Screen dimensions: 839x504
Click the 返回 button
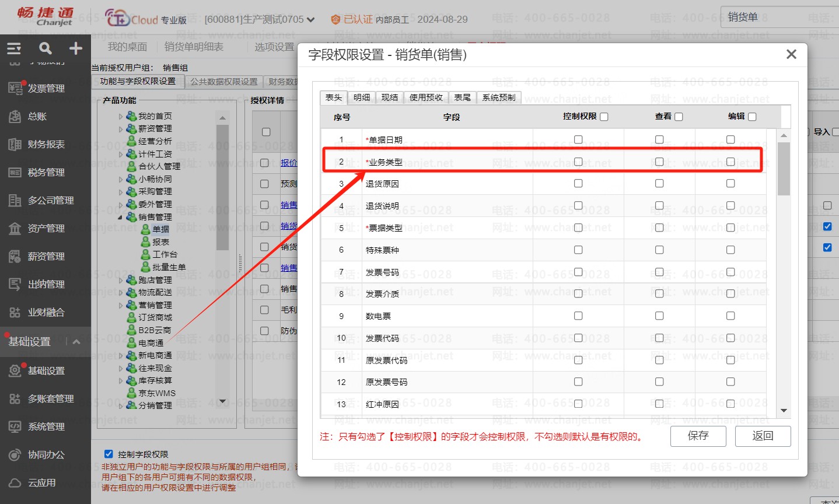pyautogui.click(x=763, y=436)
